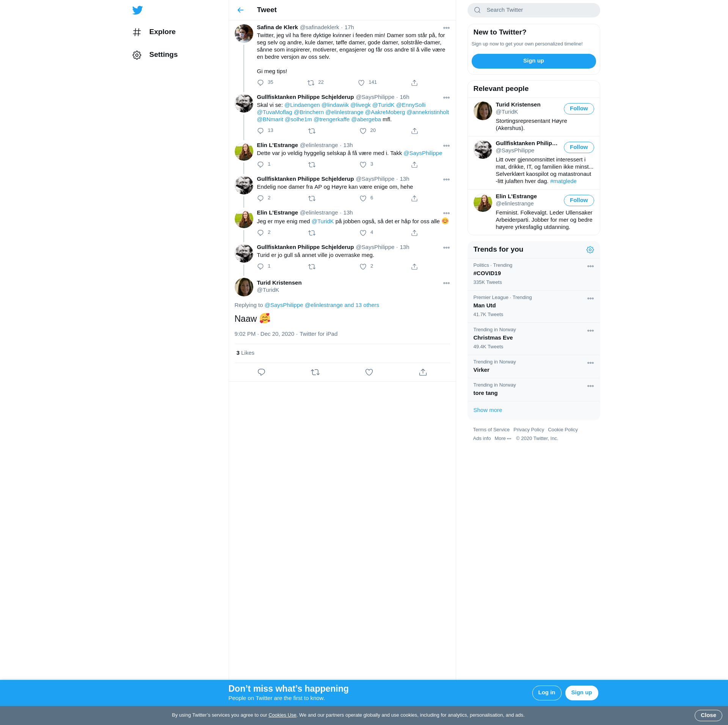Follow Turid Kristensen
The image size is (728, 725).
(579, 109)
